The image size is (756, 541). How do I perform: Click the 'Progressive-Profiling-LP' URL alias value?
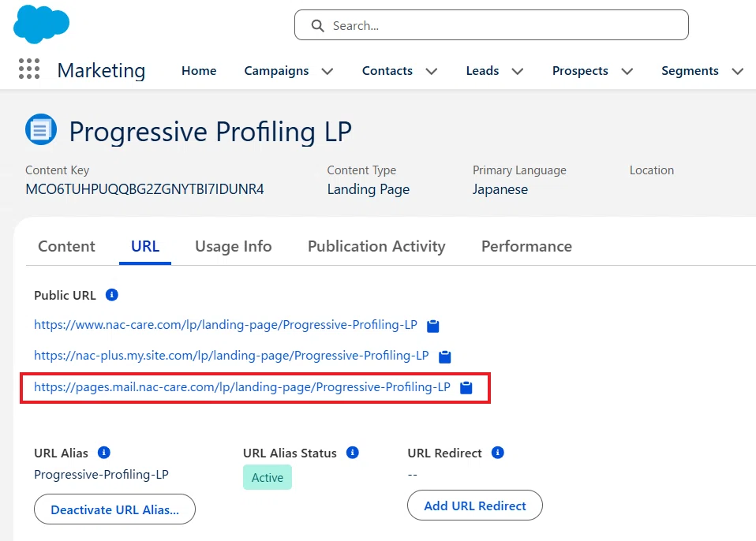pyautogui.click(x=101, y=475)
